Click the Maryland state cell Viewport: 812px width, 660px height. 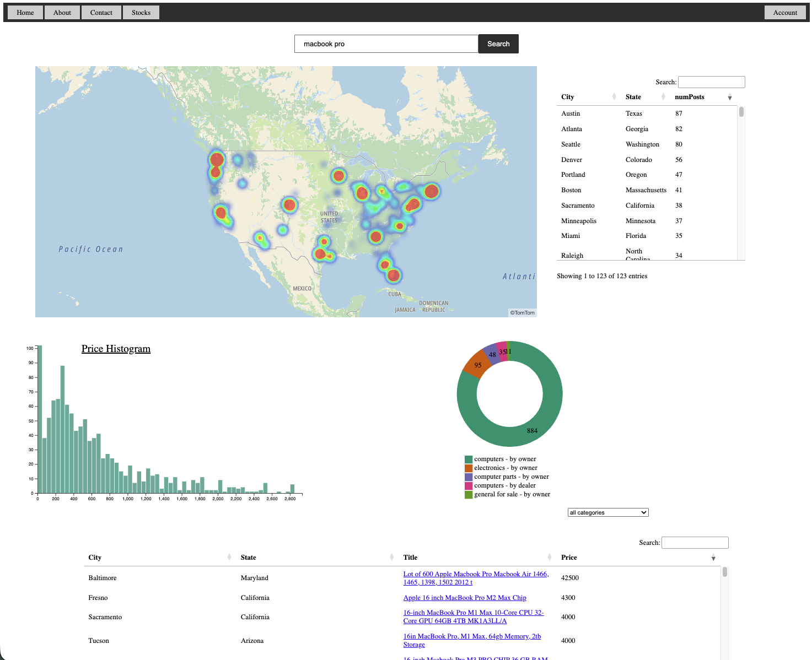(255, 578)
